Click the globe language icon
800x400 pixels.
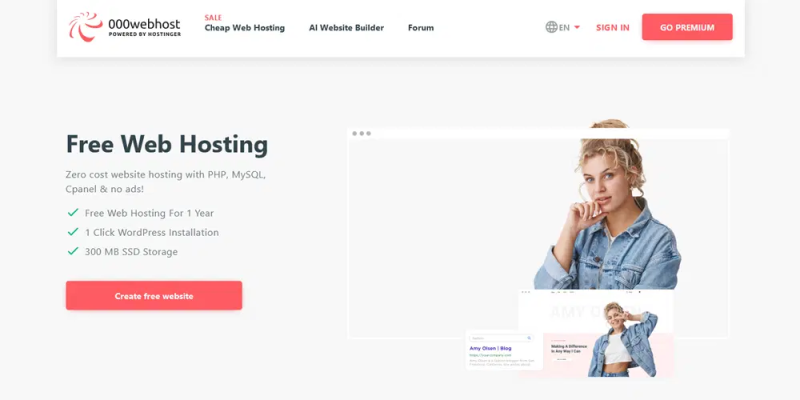551,27
